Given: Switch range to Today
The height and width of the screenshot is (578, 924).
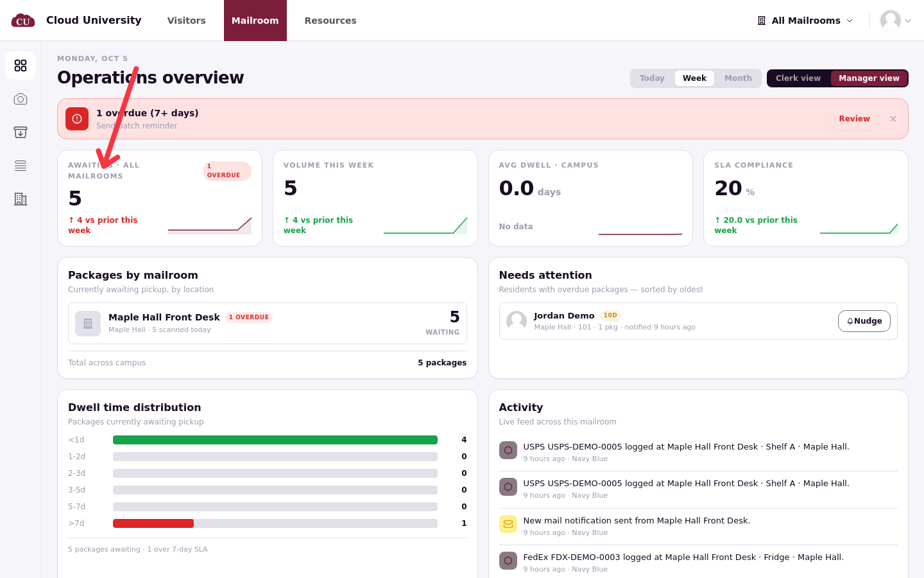Looking at the screenshot, I should coord(652,78).
